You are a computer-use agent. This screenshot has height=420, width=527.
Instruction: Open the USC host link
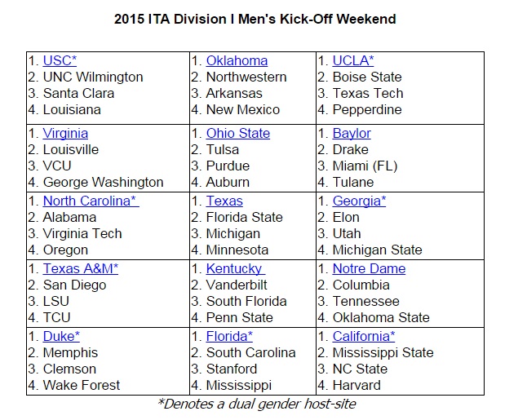tap(60, 61)
